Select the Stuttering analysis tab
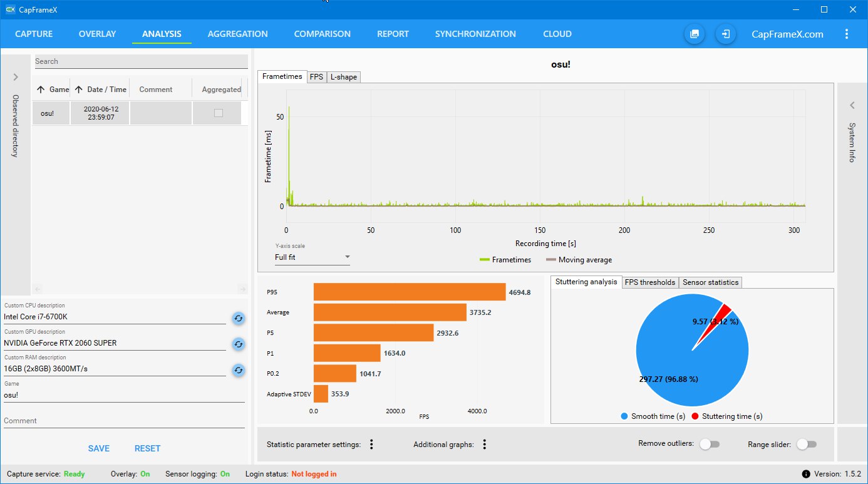Screen dimensions: 868x484 (586, 282)
